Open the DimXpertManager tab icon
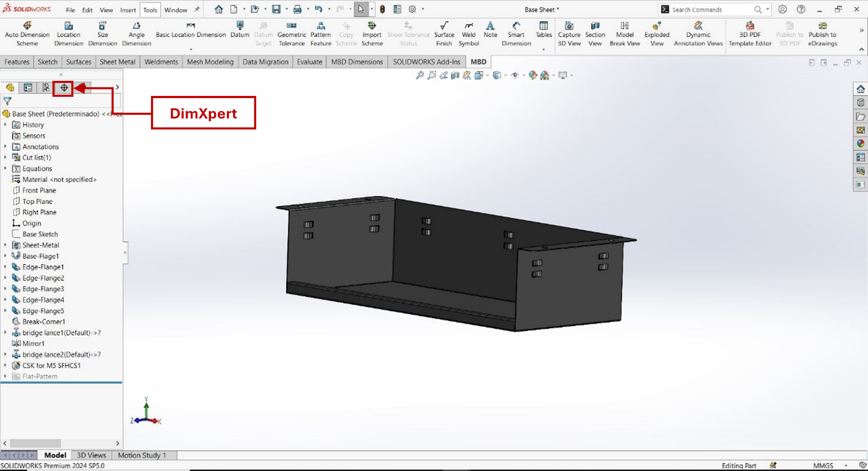 (x=64, y=88)
